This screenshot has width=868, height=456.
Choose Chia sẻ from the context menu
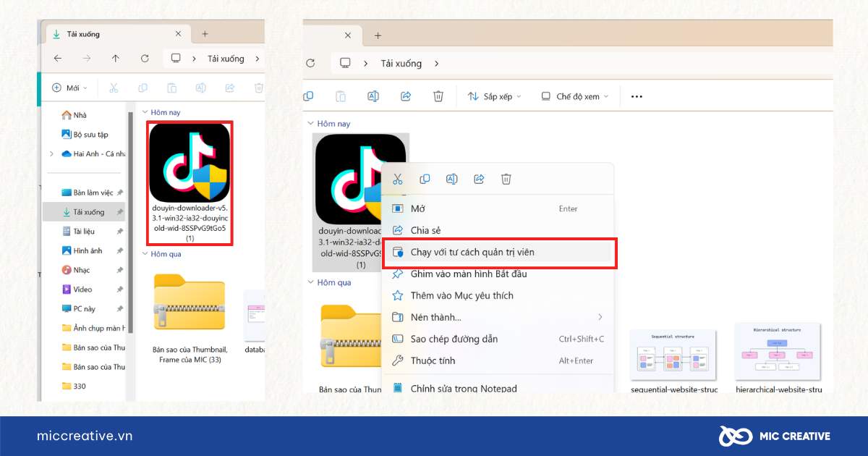(498, 230)
